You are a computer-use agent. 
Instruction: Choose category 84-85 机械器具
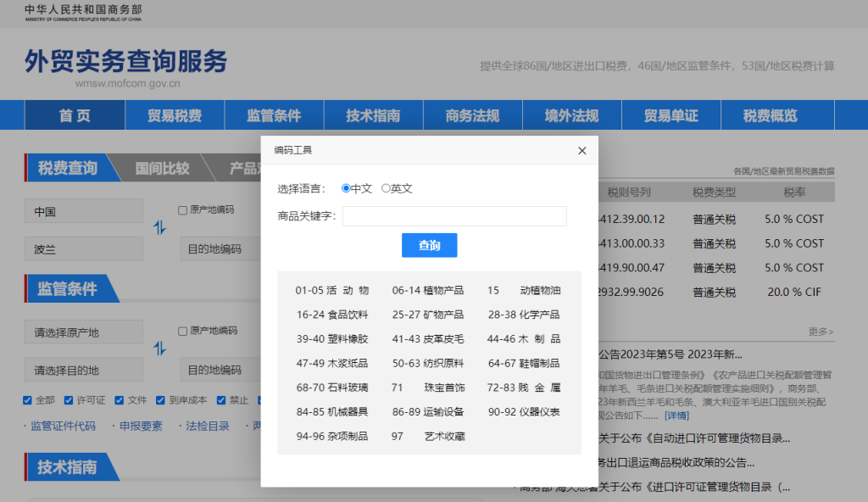[332, 412]
